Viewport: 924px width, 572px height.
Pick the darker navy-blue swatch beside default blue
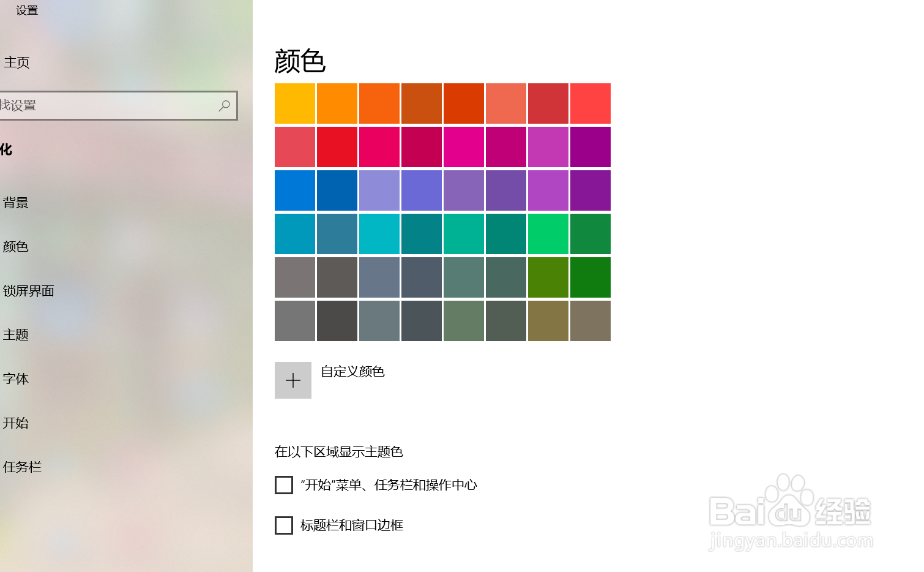coord(337,190)
